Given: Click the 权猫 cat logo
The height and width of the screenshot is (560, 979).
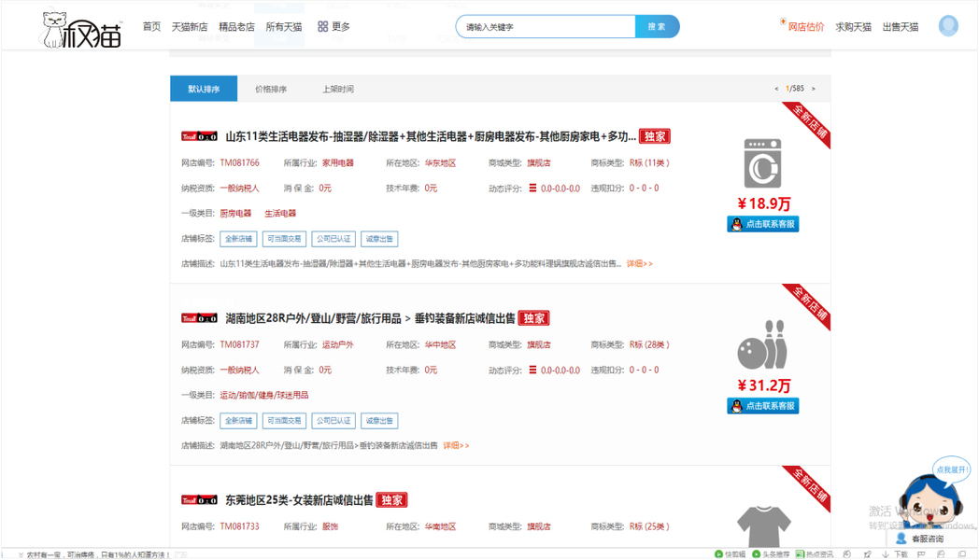Looking at the screenshot, I should [x=81, y=29].
